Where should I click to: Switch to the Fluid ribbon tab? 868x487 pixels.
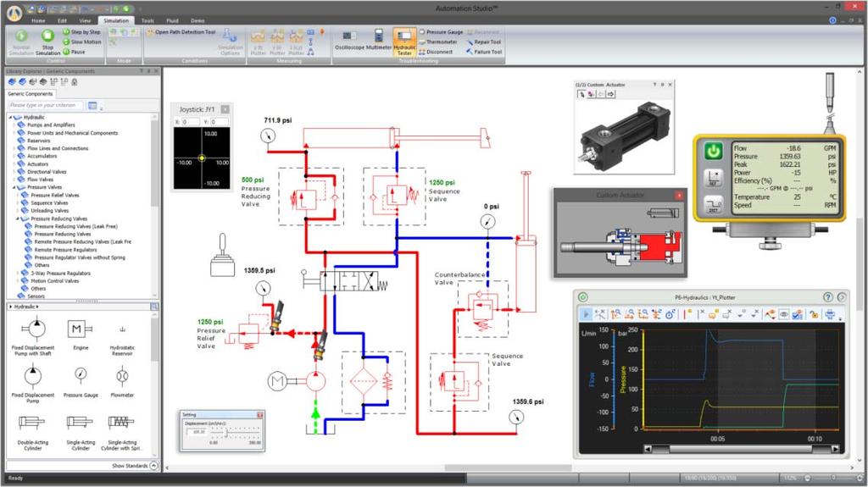point(172,20)
